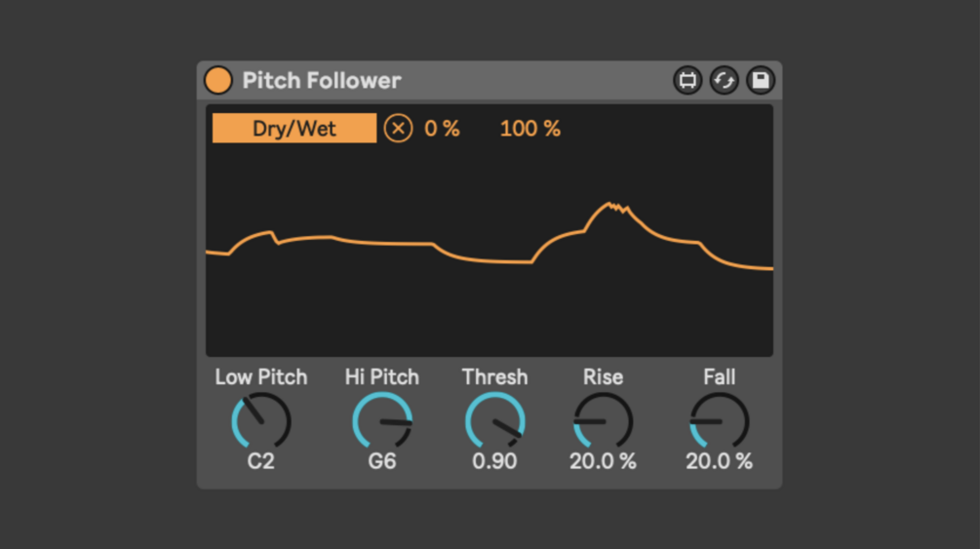Click the Fall knob
The width and height of the screenshot is (980, 549).
719,421
